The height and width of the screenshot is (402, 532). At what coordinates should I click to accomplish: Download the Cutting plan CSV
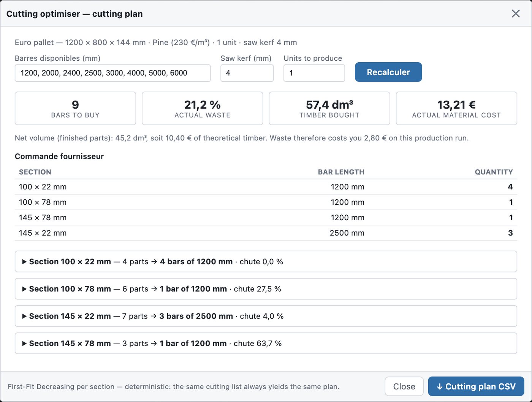(x=476, y=386)
